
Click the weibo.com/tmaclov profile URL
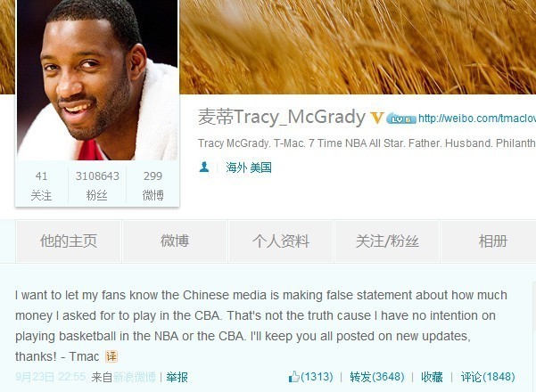[477, 118]
